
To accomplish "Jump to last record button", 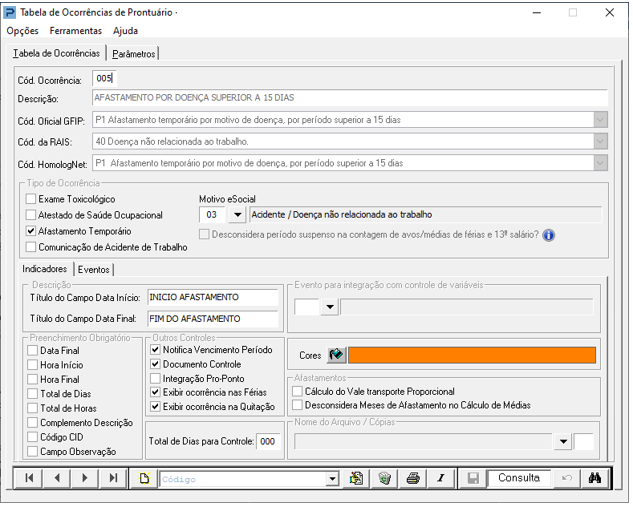I will click(113, 478).
